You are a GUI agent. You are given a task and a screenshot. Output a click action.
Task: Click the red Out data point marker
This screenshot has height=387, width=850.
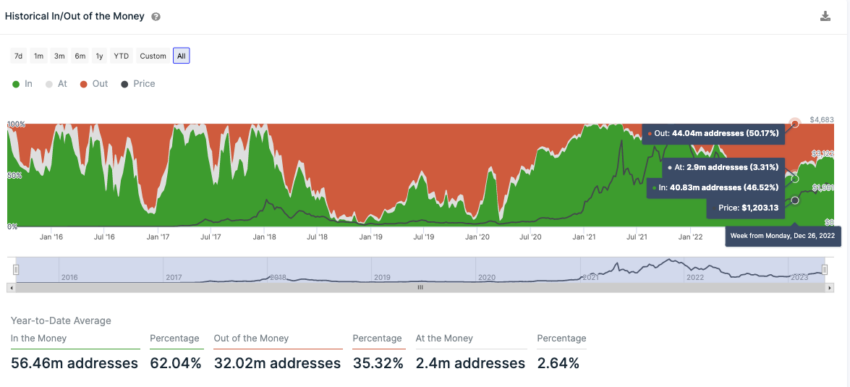pos(795,124)
